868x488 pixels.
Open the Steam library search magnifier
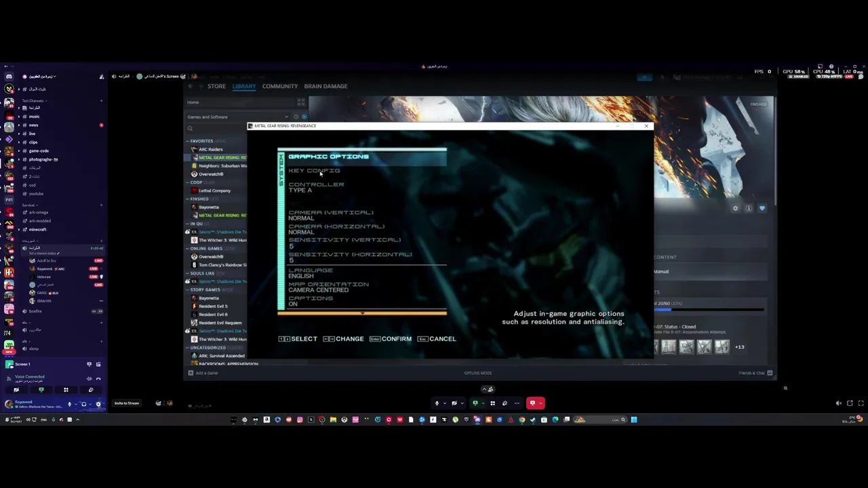coord(190,128)
